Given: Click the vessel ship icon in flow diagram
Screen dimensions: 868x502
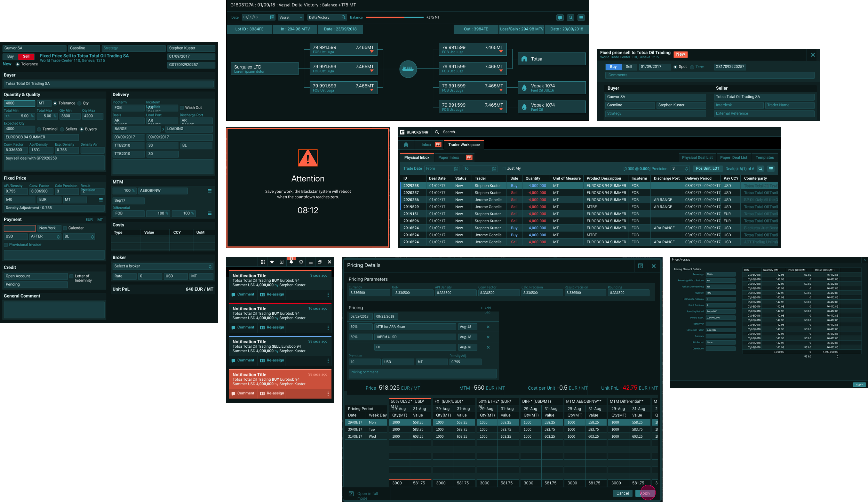Looking at the screenshot, I should point(408,69).
